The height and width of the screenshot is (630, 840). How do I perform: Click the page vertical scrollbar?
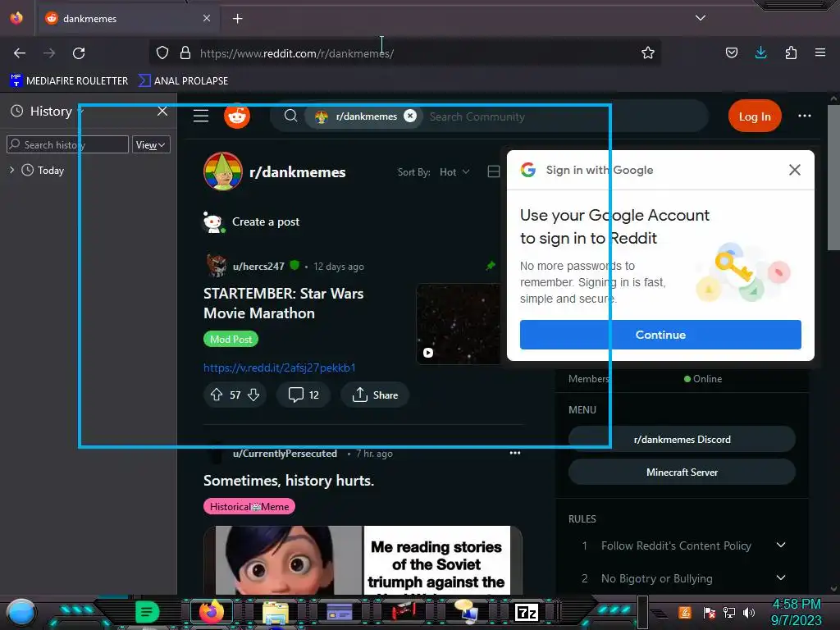833,177
